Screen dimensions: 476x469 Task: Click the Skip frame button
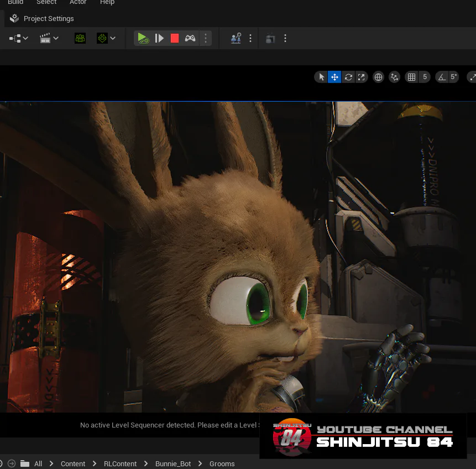pyautogui.click(x=159, y=38)
